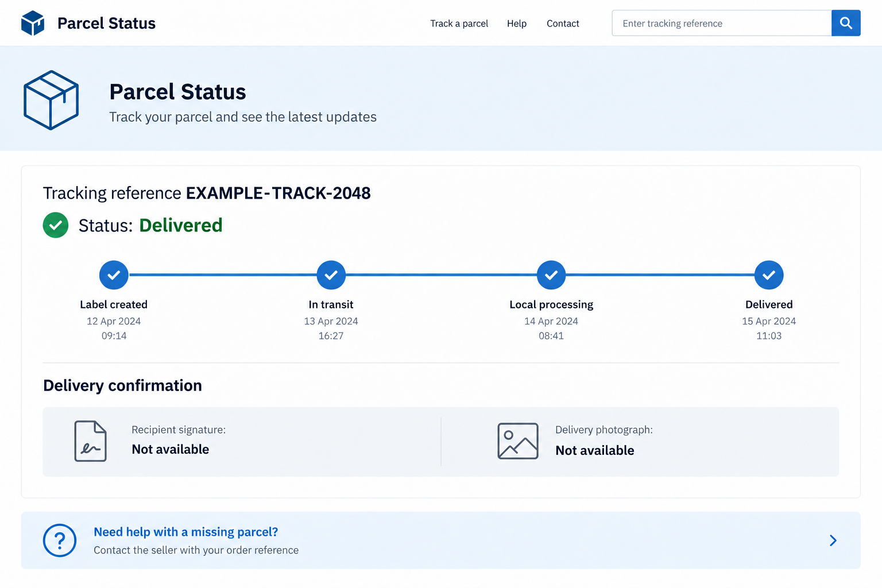Click Track your parcel and see latest updates subtitle
Viewport: 882px width, 588px height.
point(243,117)
